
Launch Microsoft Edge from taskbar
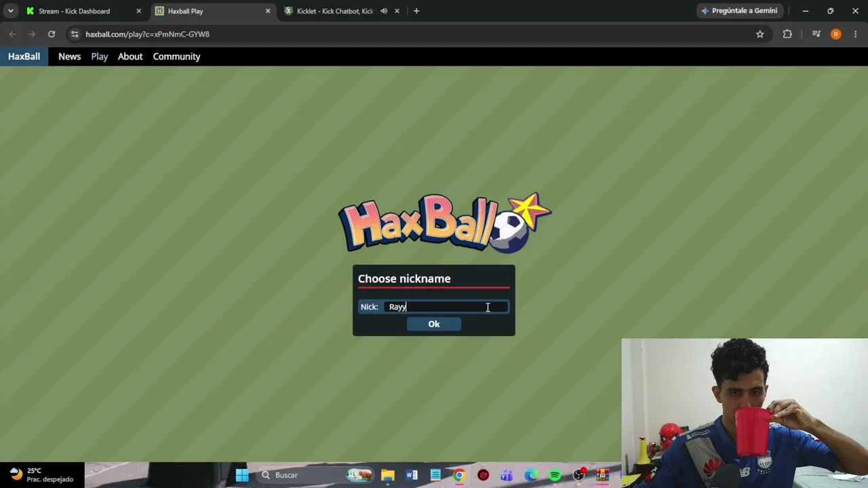pos(531,475)
